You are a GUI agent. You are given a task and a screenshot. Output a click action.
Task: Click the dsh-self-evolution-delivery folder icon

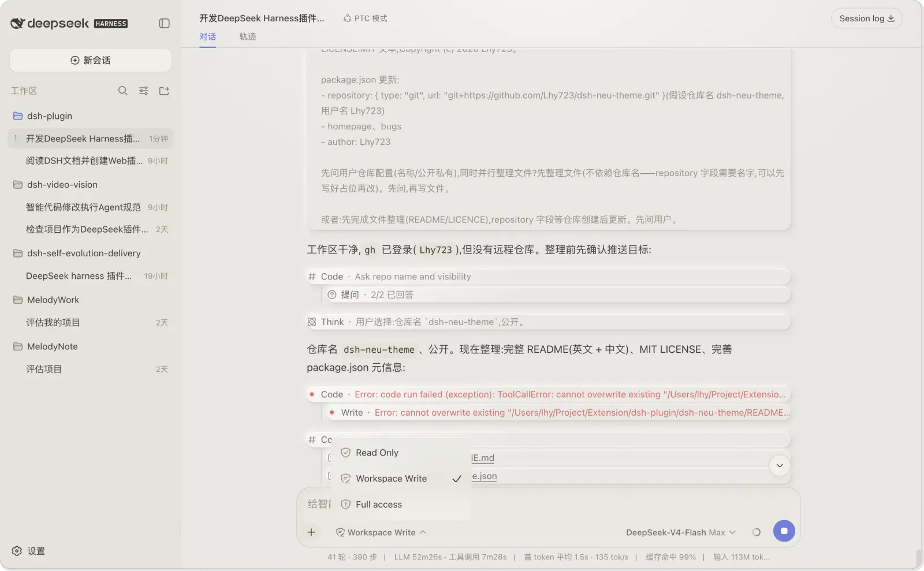(18, 253)
